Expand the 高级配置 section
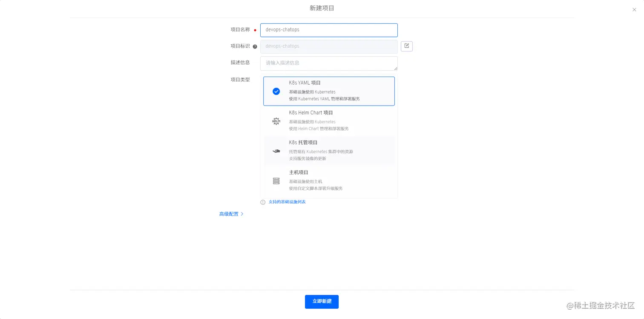 [x=231, y=214]
